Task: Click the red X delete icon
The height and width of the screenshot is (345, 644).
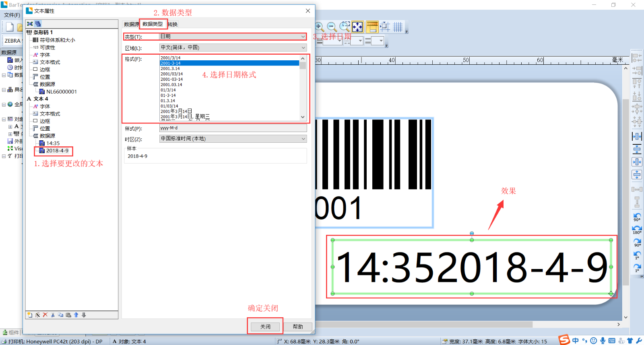Action: (45, 315)
